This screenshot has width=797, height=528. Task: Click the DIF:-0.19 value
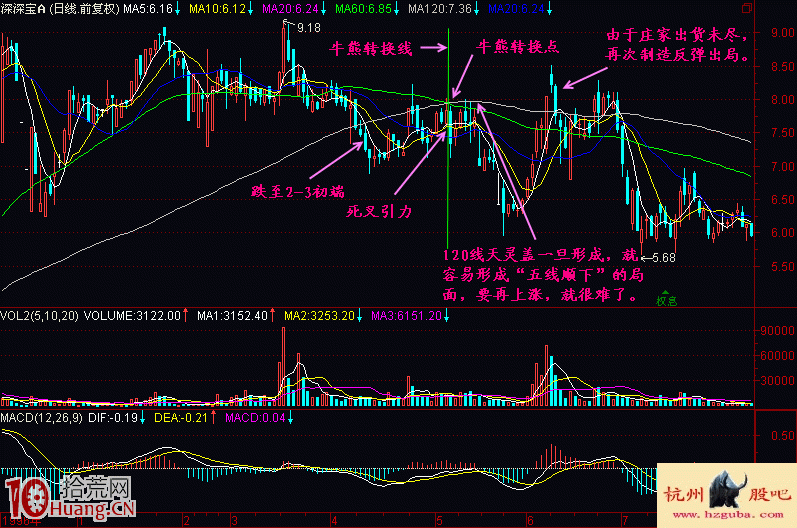point(113,418)
